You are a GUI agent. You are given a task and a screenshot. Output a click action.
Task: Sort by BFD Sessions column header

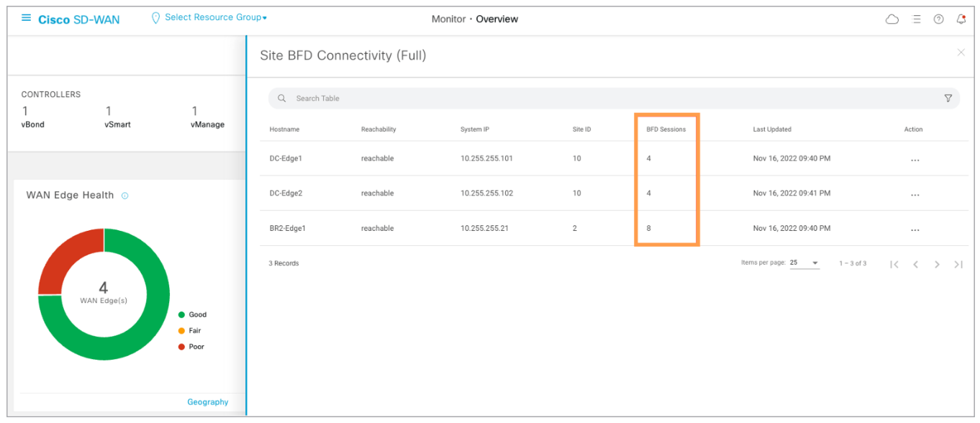[666, 129]
